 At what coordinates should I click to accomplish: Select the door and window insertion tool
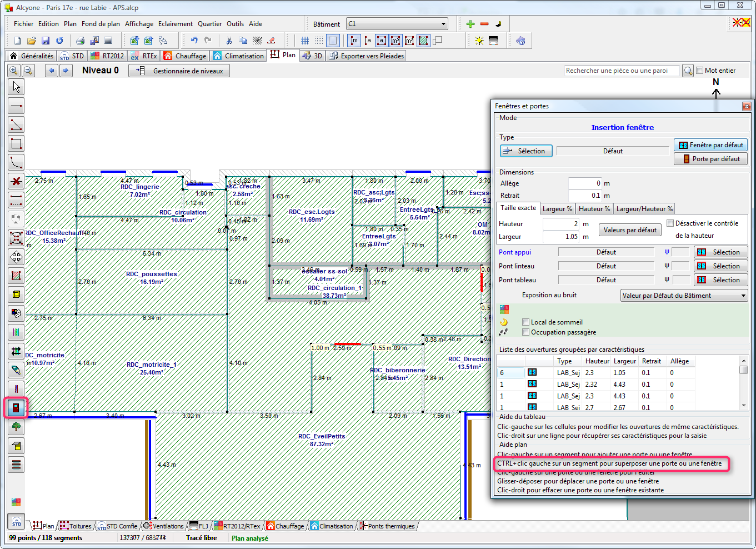click(16, 408)
